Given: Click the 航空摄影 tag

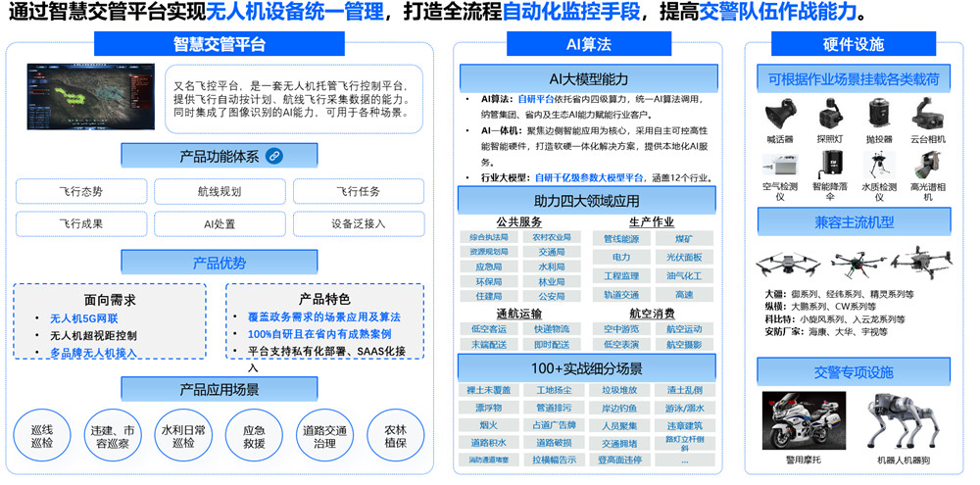Looking at the screenshot, I should tap(684, 344).
